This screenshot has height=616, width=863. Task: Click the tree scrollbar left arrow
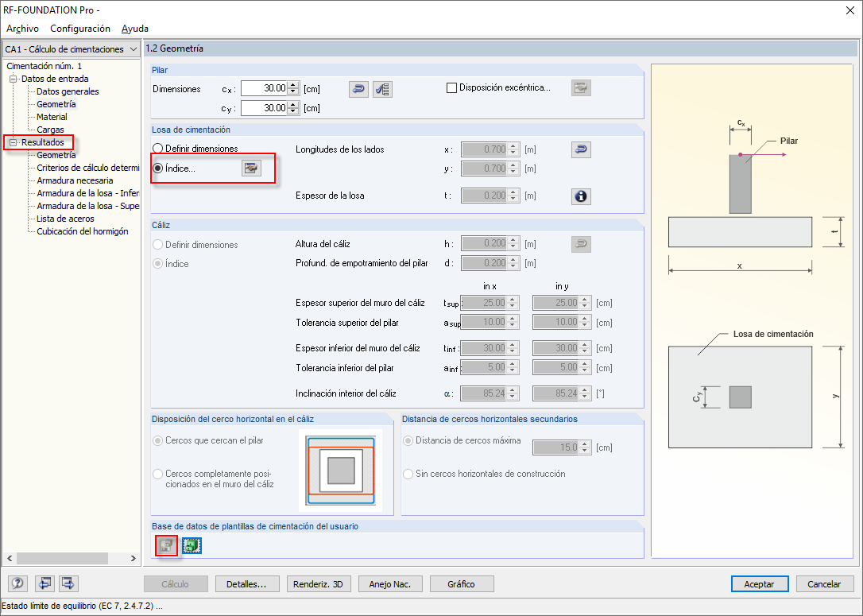point(10,558)
